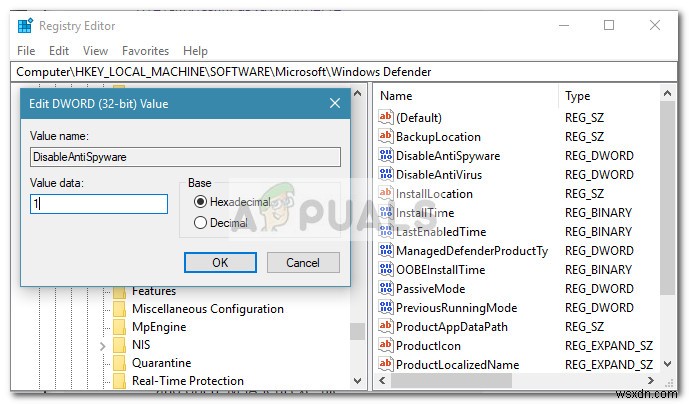Click the DisableAntiSpyware DWORD icon
The width and height of the screenshot is (689, 404).
385,155
